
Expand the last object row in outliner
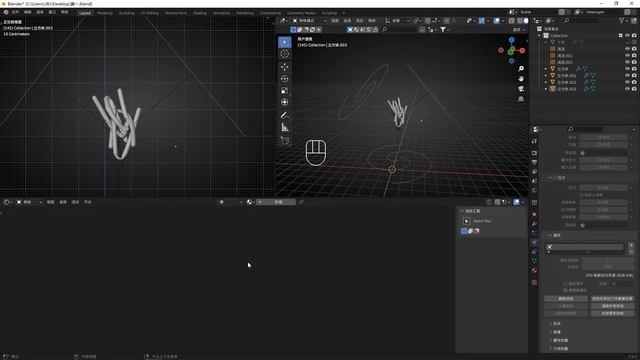coord(546,89)
